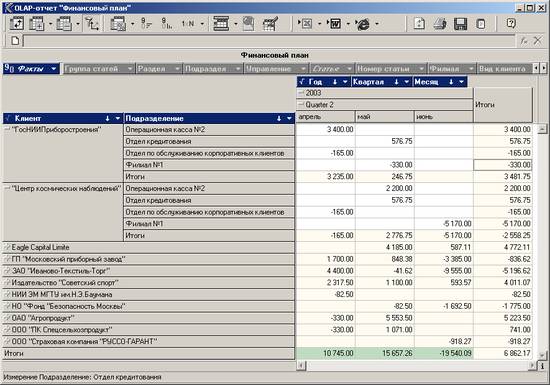Select the highlighted -330.00 totals cell
This screenshot has width=550, height=385.
click(x=503, y=165)
